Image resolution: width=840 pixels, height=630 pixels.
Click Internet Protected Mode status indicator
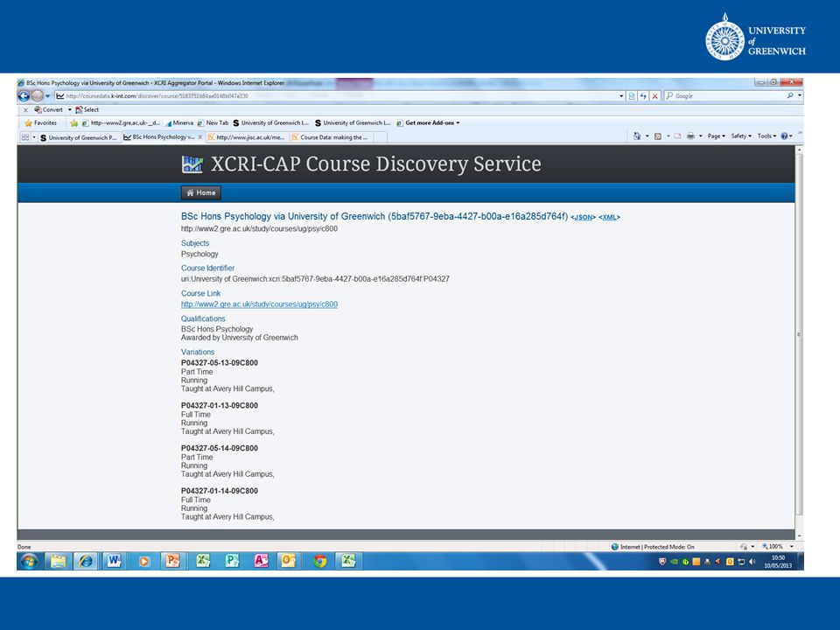pos(653,547)
